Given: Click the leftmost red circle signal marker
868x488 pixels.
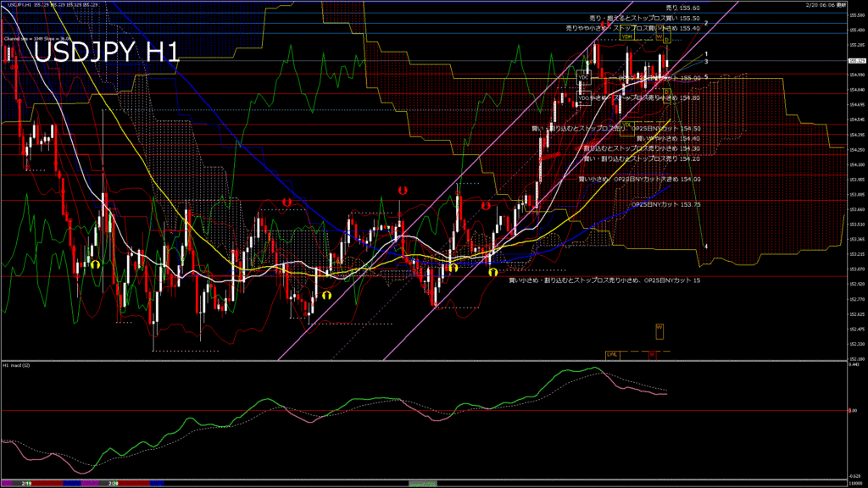Looking at the screenshot, I should click(x=287, y=203).
